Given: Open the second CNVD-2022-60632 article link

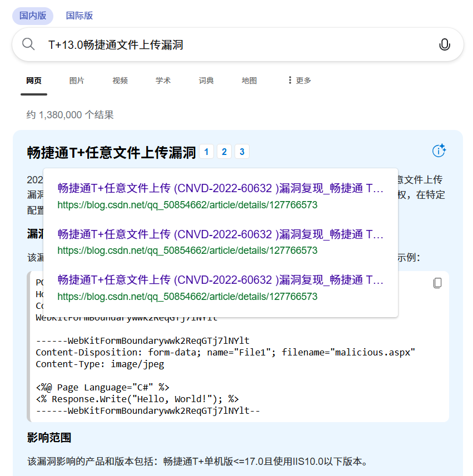Looking at the screenshot, I should tap(221, 234).
